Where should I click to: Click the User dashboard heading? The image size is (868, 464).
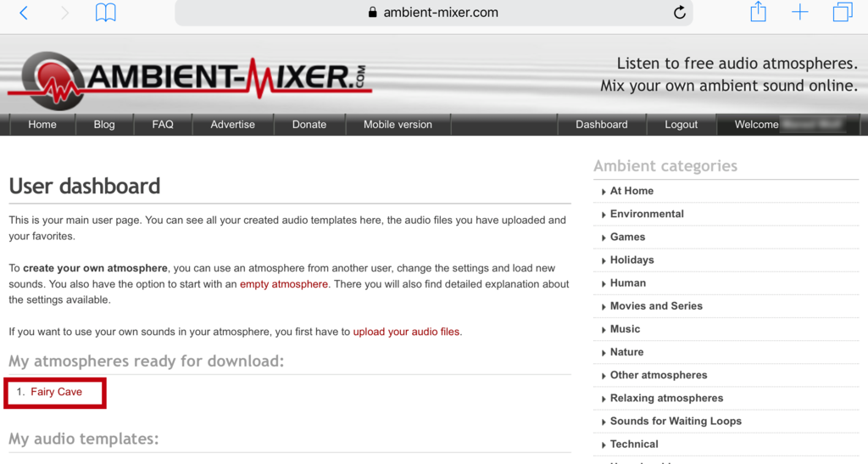coord(85,186)
